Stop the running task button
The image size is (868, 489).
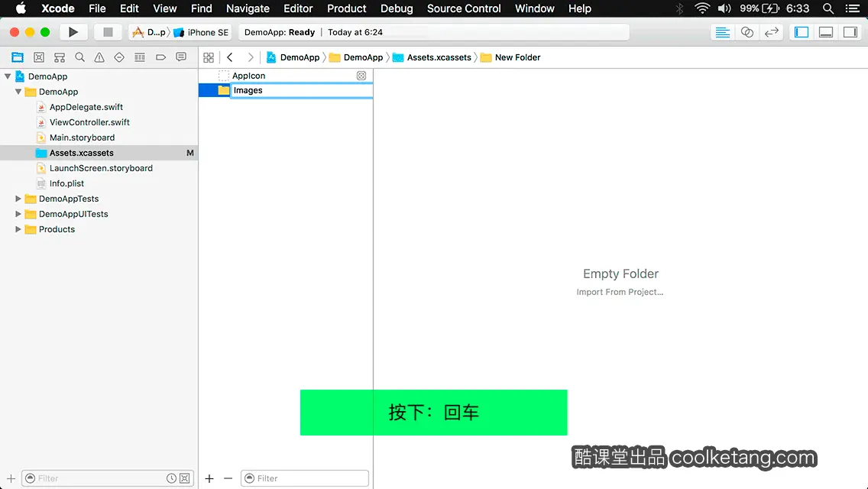tap(108, 32)
